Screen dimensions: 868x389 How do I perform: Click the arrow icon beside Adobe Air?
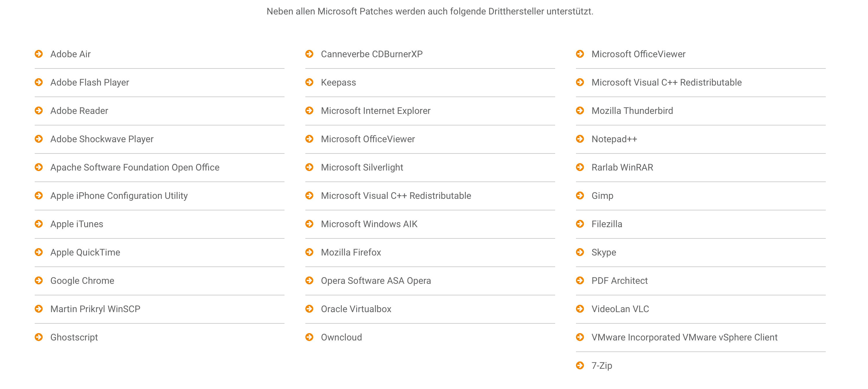pyautogui.click(x=39, y=54)
